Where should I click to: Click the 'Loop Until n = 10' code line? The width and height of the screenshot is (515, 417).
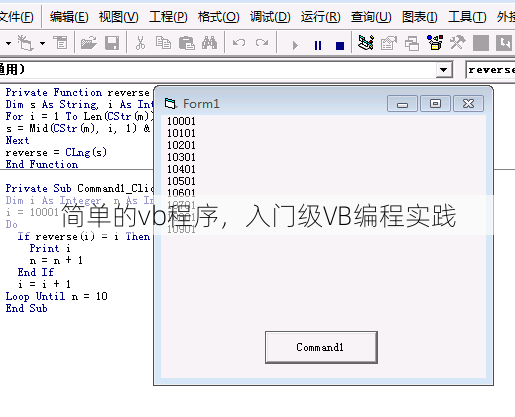pyautogui.click(x=56, y=296)
